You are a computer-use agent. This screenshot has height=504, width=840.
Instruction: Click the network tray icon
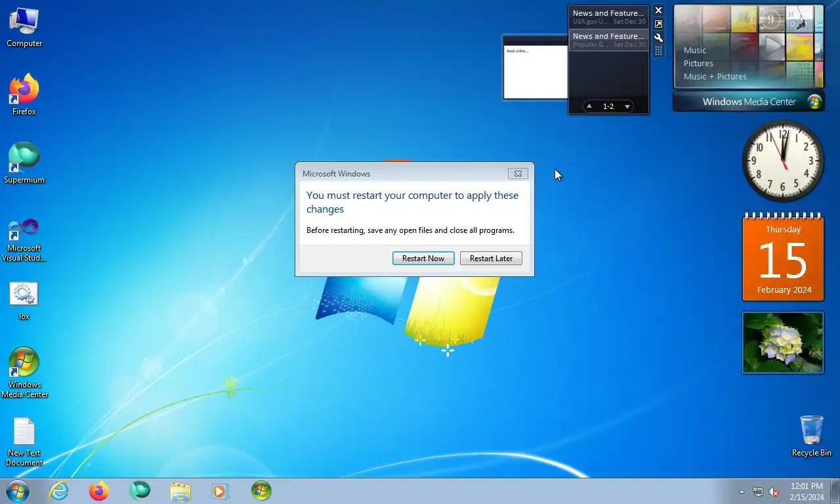click(758, 492)
